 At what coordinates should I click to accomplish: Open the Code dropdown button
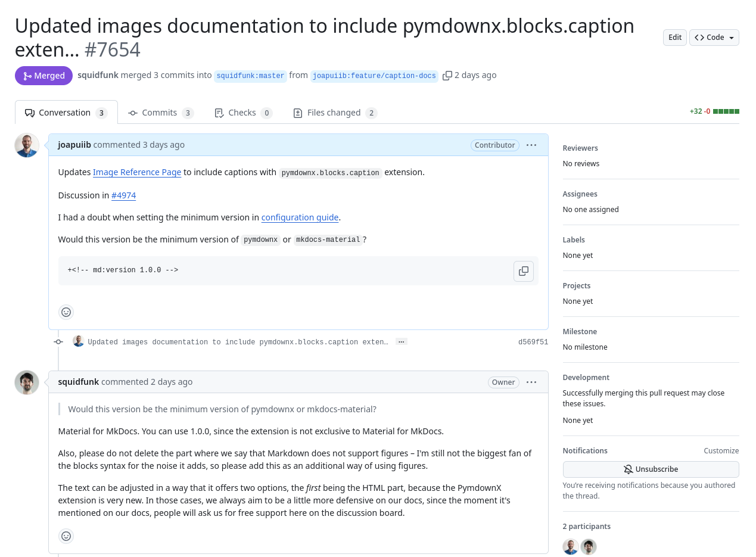point(714,38)
